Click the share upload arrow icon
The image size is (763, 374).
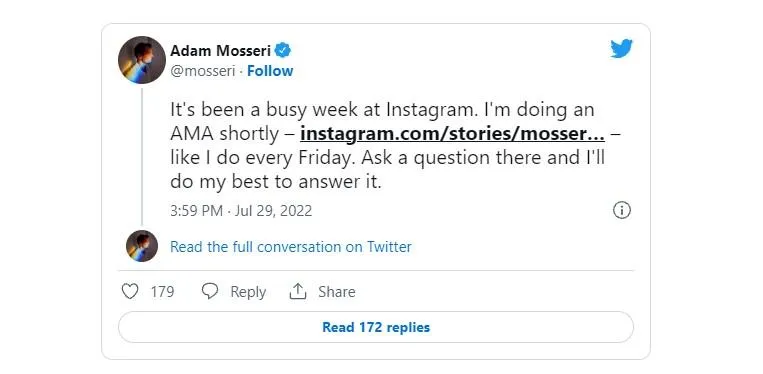pos(297,291)
